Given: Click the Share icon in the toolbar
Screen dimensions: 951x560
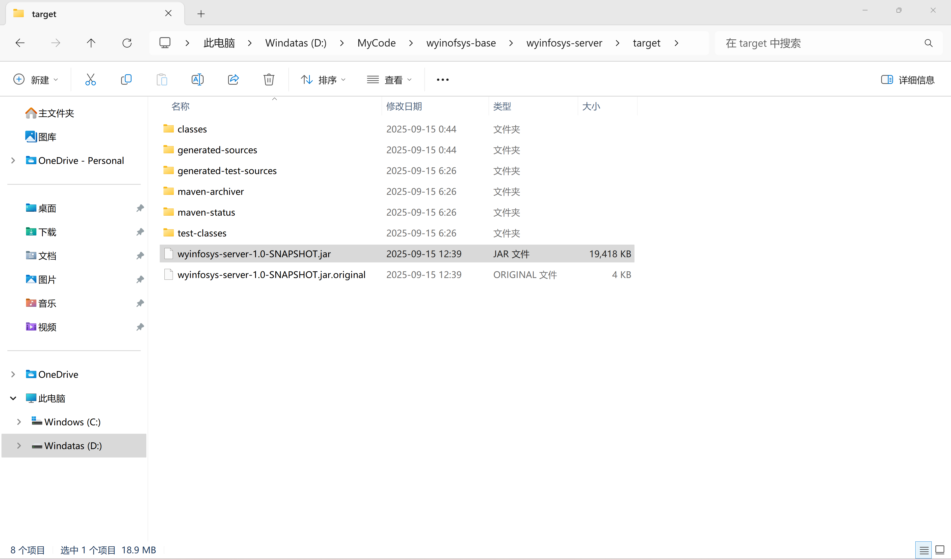Looking at the screenshot, I should (x=233, y=79).
